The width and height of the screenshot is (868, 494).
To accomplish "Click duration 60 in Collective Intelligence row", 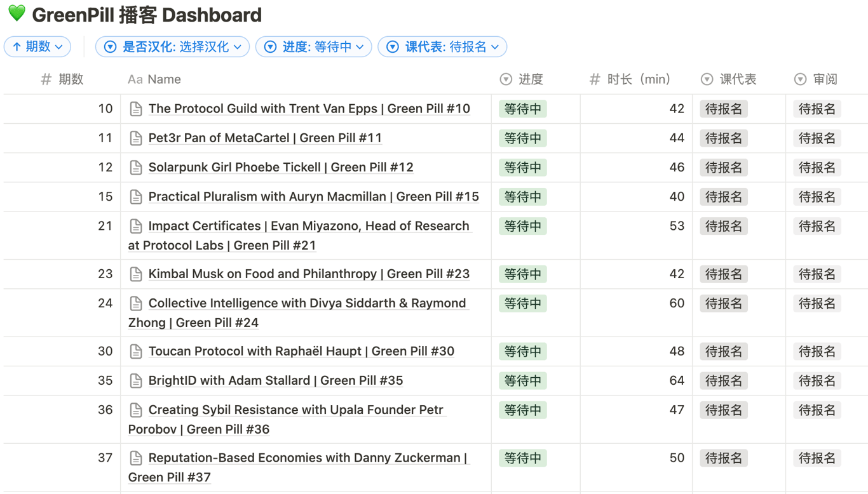I will pos(677,304).
